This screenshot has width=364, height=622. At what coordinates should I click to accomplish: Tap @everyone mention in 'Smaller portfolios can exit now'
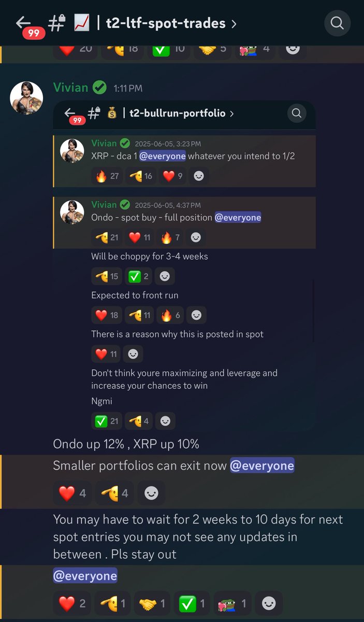point(262,465)
